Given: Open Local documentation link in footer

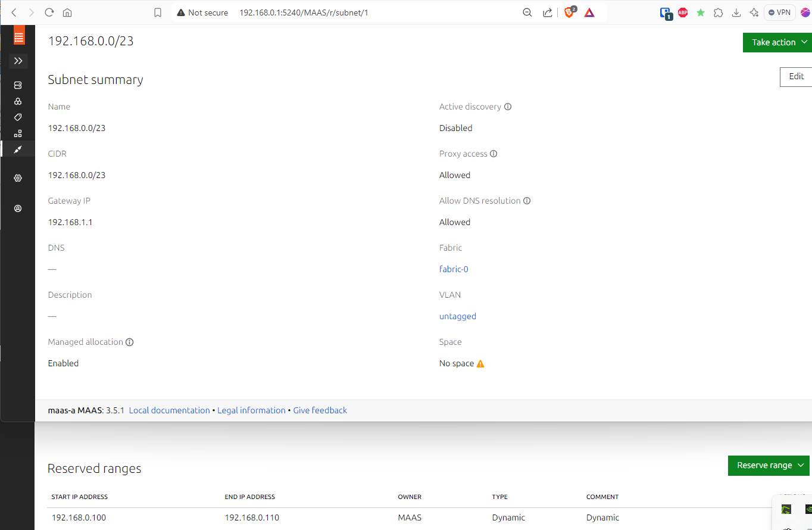Looking at the screenshot, I should pos(169,410).
